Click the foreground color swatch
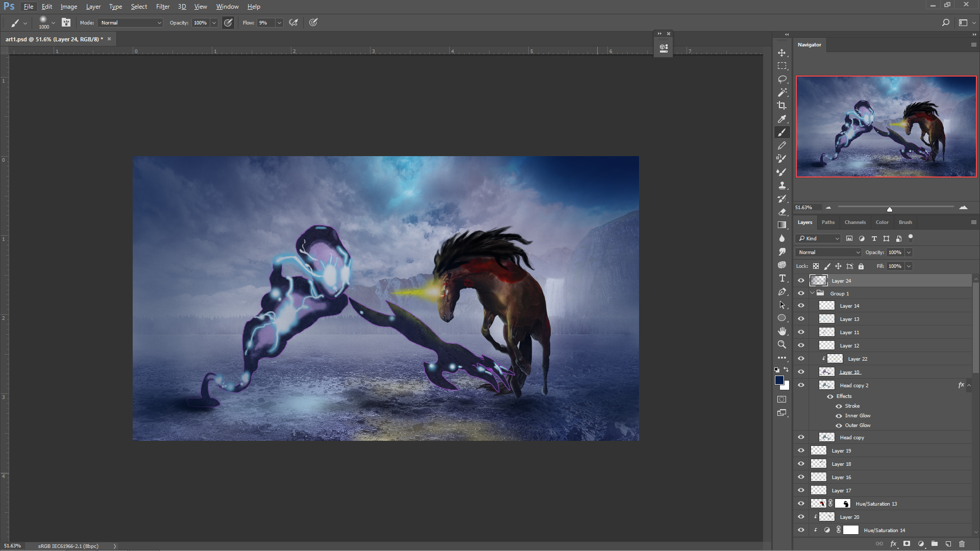 (x=779, y=380)
